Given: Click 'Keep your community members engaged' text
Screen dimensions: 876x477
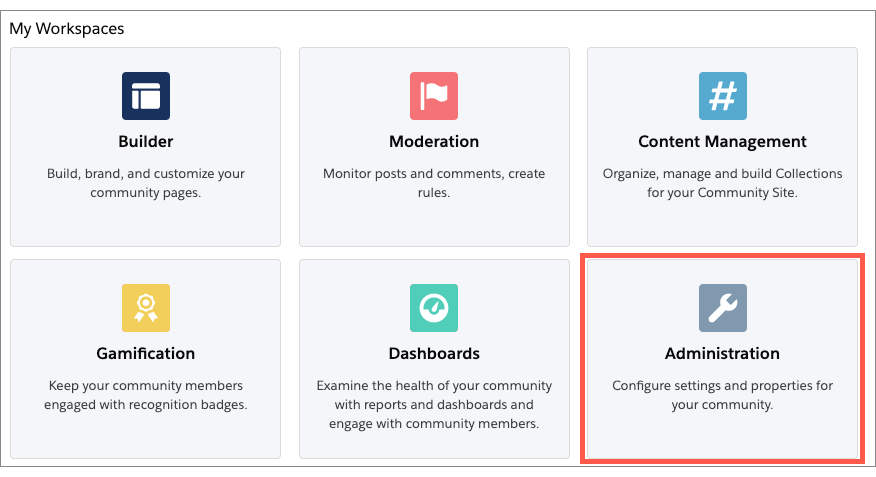Looking at the screenshot, I should (x=146, y=395).
